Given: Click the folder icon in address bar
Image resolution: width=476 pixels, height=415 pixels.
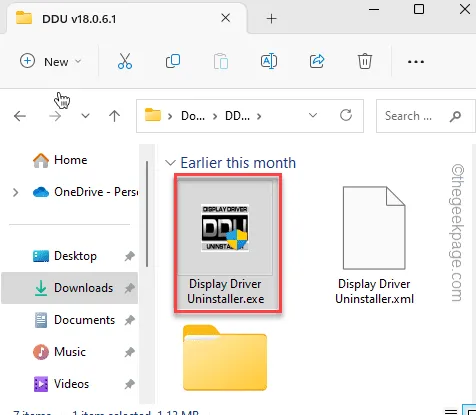Looking at the screenshot, I should [153, 115].
